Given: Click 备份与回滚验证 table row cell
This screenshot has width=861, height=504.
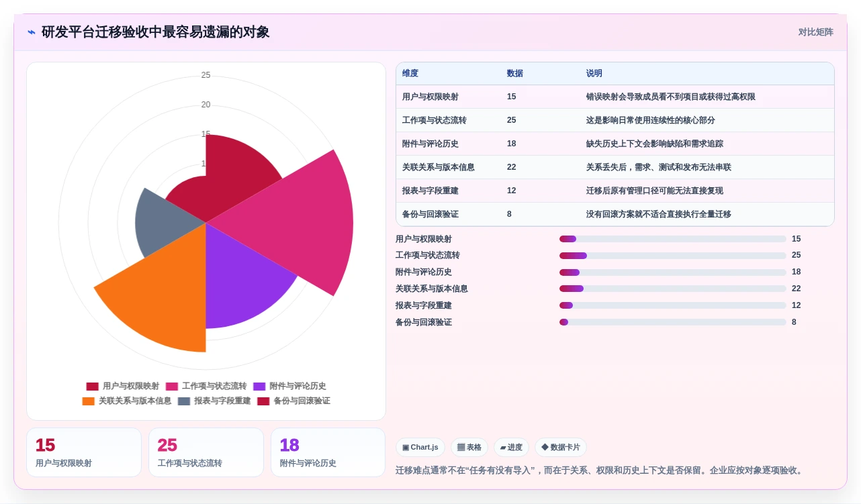Looking at the screenshot, I should (430, 215).
